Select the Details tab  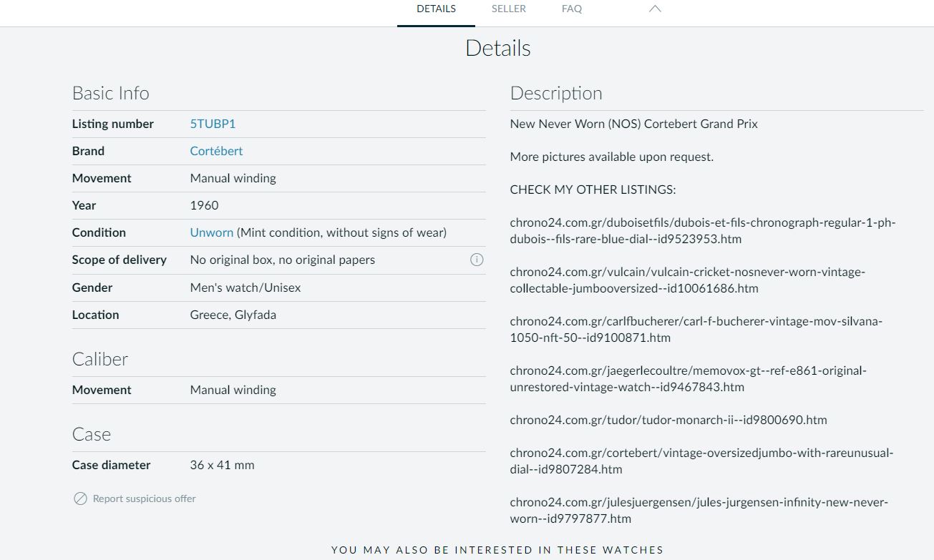(x=436, y=9)
